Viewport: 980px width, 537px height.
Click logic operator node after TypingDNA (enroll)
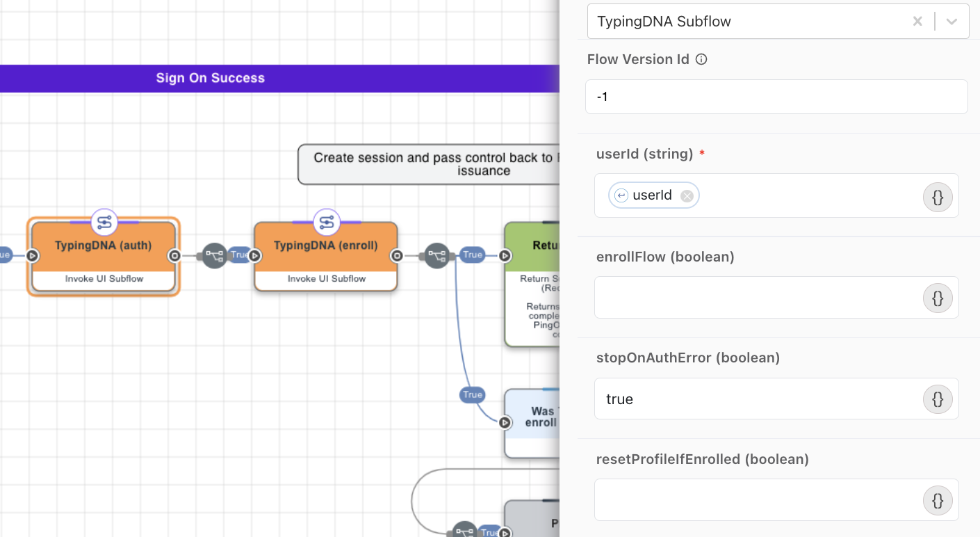point(436,256)
